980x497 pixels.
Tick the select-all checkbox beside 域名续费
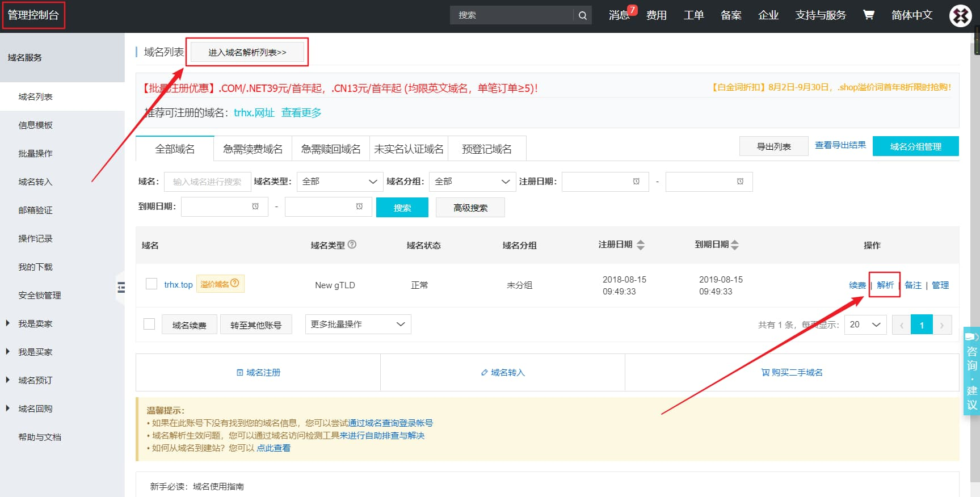point(149,324)
